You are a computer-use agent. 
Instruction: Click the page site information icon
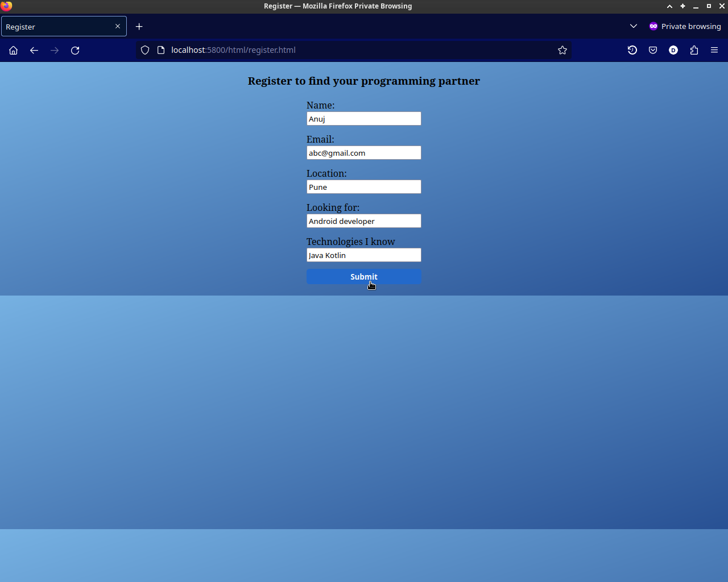pyautogui.click(x=161, y=50)
